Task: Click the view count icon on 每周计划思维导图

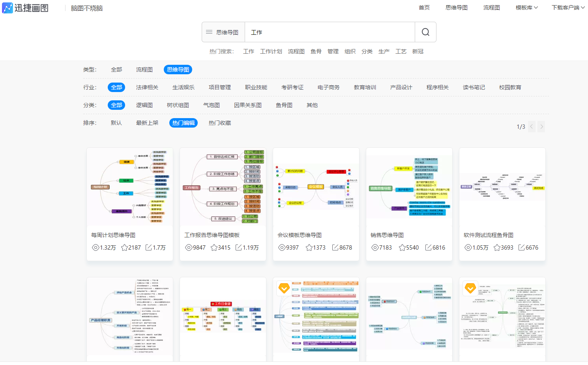Action: tap(95, 247)
